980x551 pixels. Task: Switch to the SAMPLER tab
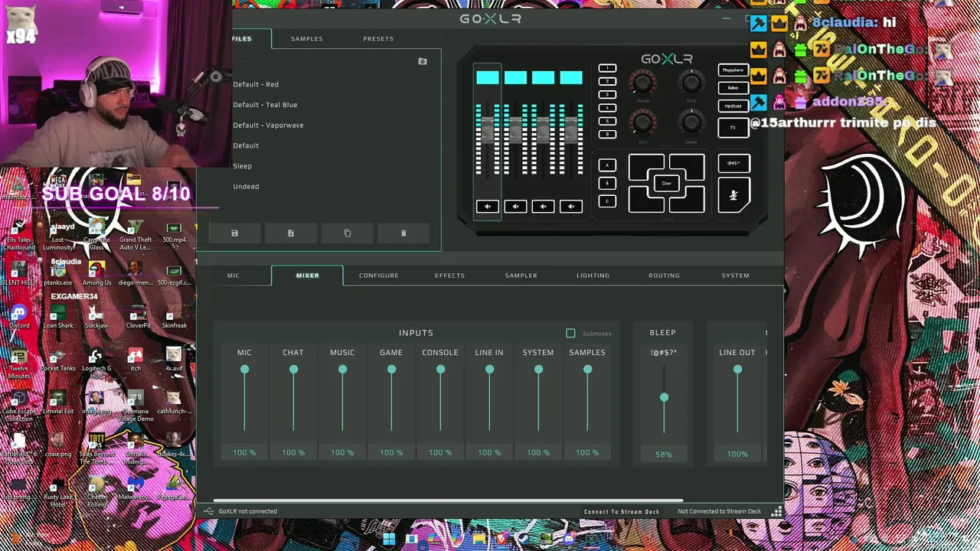(x=521, y=275)
